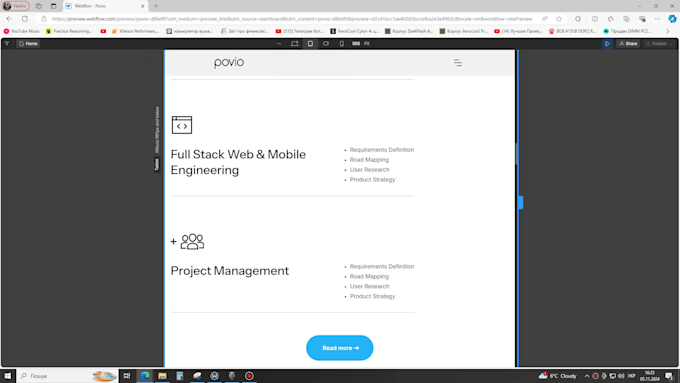Open the collections icon

point(626,19)
